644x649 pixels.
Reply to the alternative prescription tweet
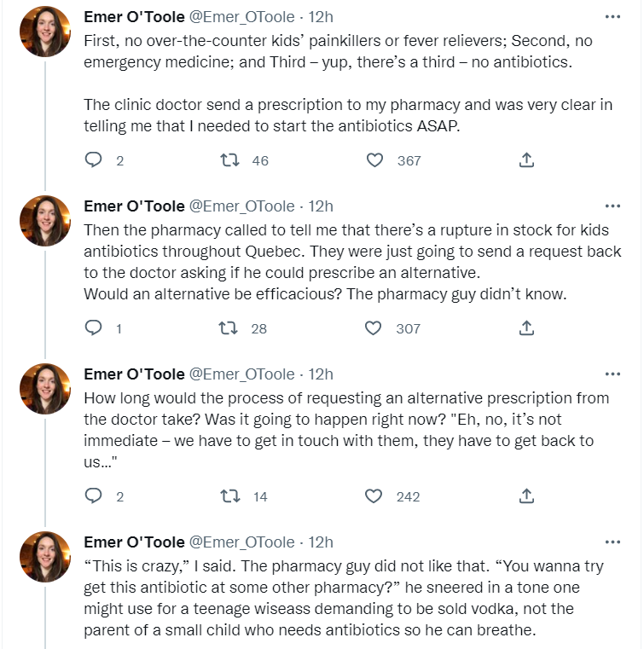[x=95, y=496]
